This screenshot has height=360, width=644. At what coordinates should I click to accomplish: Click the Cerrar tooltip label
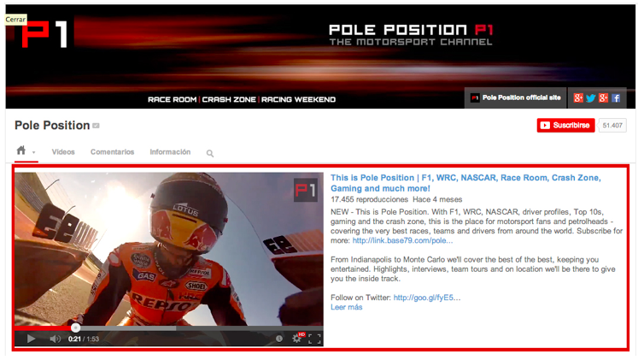(x=15, y=20)
